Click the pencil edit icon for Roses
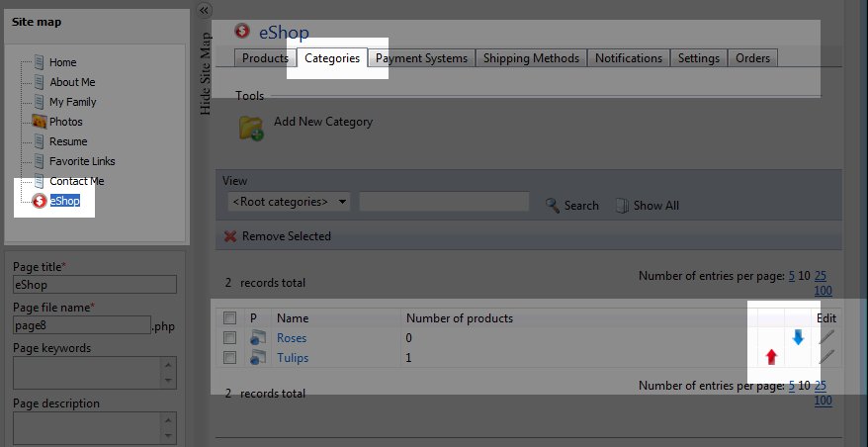Viewport: 868px width, 447px height. [x=826, y=338]
